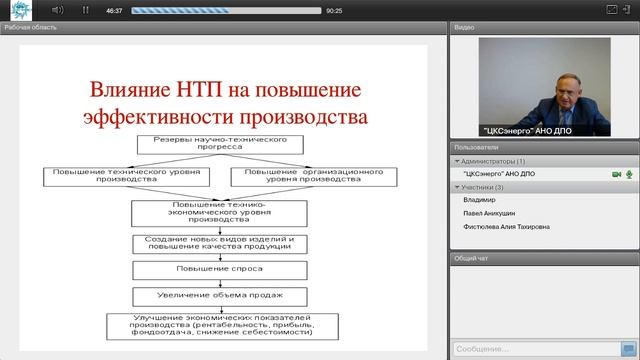The width and height of the screenshot is (640, 360).
Task: Select participant Фистюлева Алия Тахировна
Action: point(544,227)
